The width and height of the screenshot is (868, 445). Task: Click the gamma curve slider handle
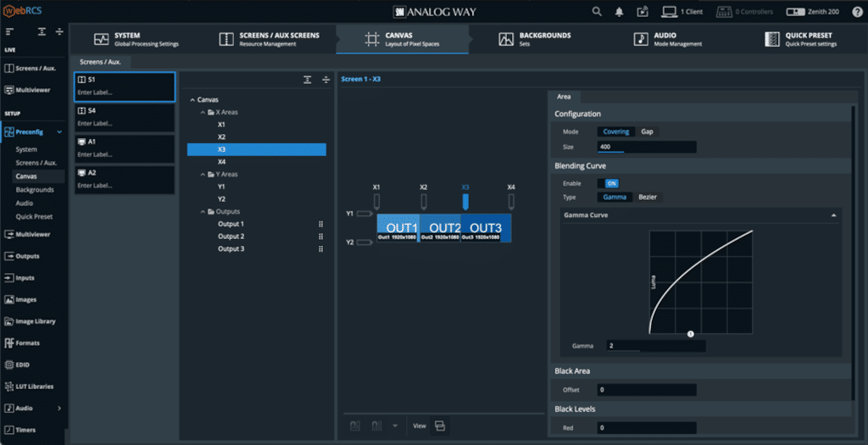point(690,334)
